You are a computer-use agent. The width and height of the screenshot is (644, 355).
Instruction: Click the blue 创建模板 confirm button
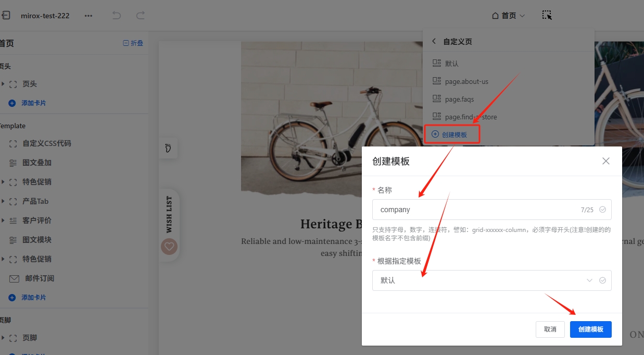coord(590,329)
